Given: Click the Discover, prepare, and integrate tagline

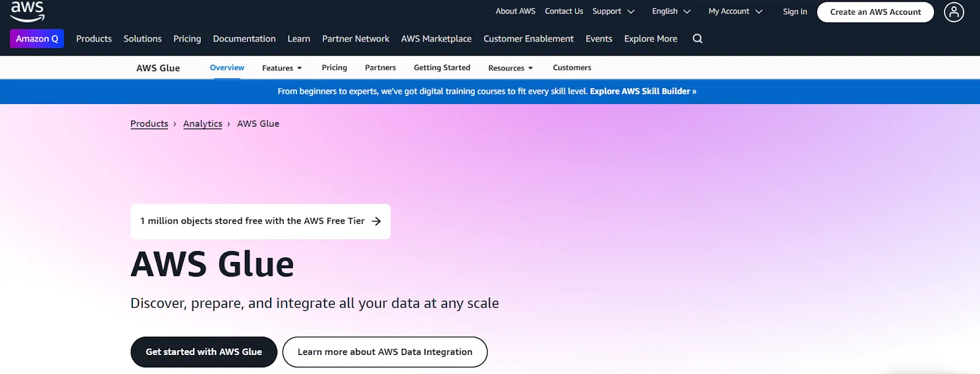Looking at the screenshot, I should (x=315, y=304).
